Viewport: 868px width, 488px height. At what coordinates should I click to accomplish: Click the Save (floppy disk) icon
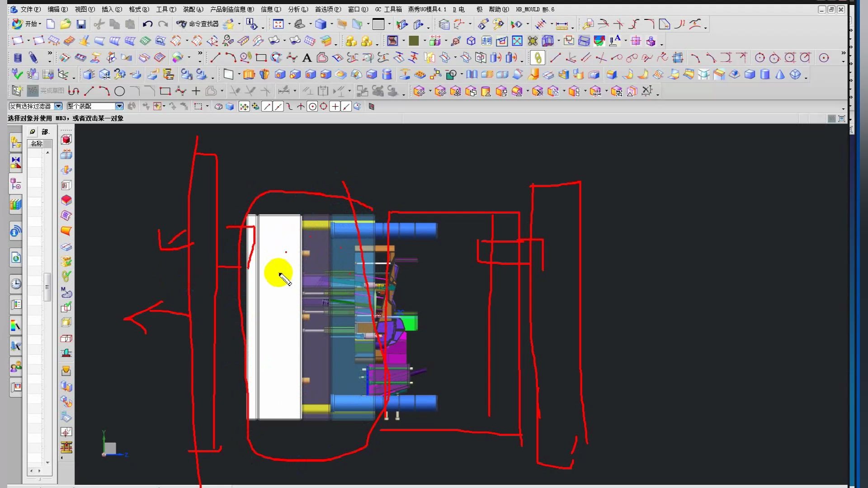pyautogui.click(x=81, y=24)
